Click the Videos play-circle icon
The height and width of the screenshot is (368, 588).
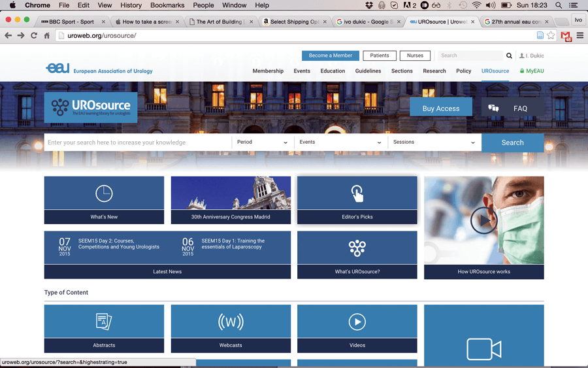click(357, 321)
